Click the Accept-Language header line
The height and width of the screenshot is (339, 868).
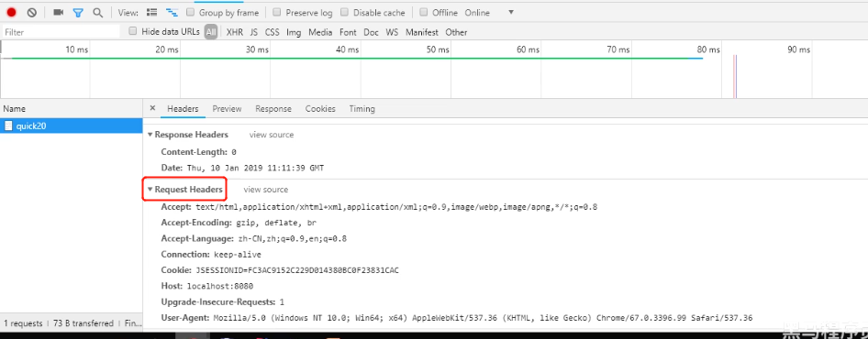pyautogui.click(x=254, y=239)
